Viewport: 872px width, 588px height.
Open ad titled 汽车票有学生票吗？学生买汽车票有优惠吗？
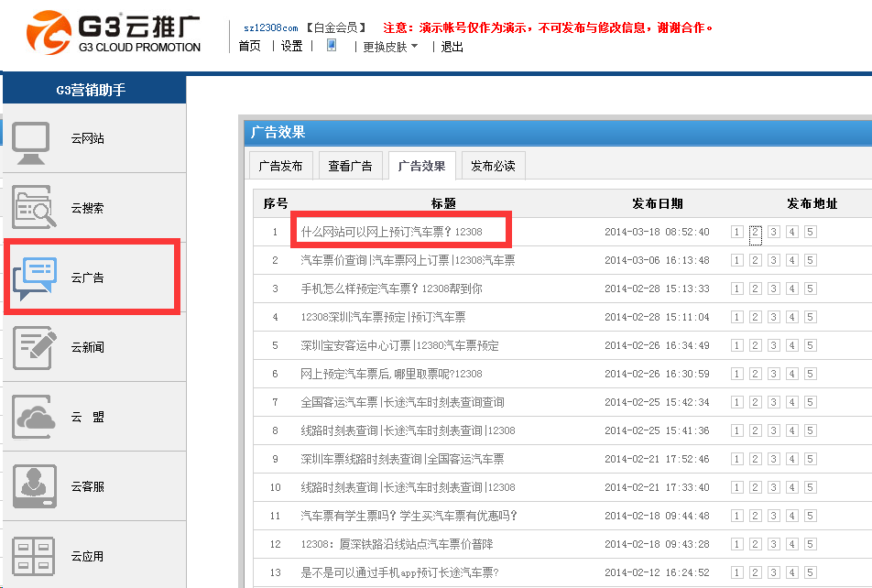(x=409, y=516)
